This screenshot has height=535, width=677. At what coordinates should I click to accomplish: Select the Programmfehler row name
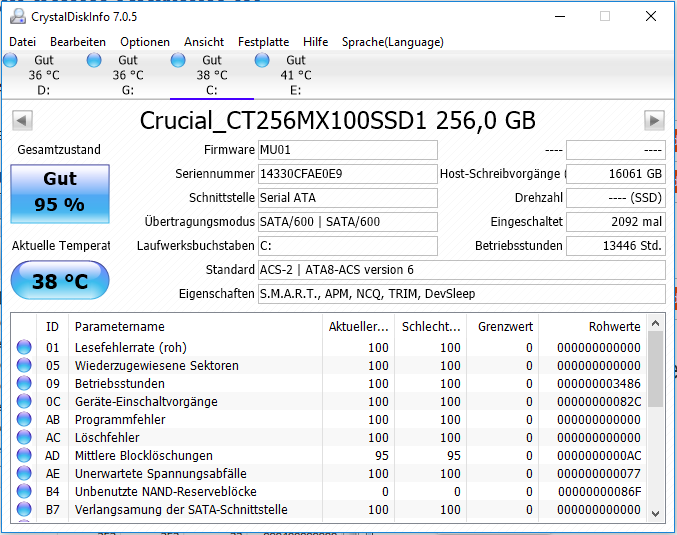pos(120,420)
